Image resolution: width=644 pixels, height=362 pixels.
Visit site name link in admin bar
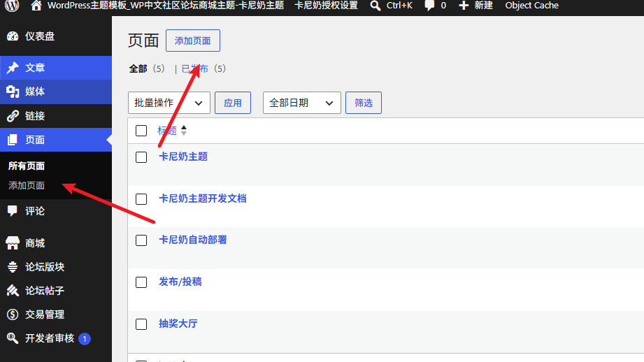tap(166, 6)
